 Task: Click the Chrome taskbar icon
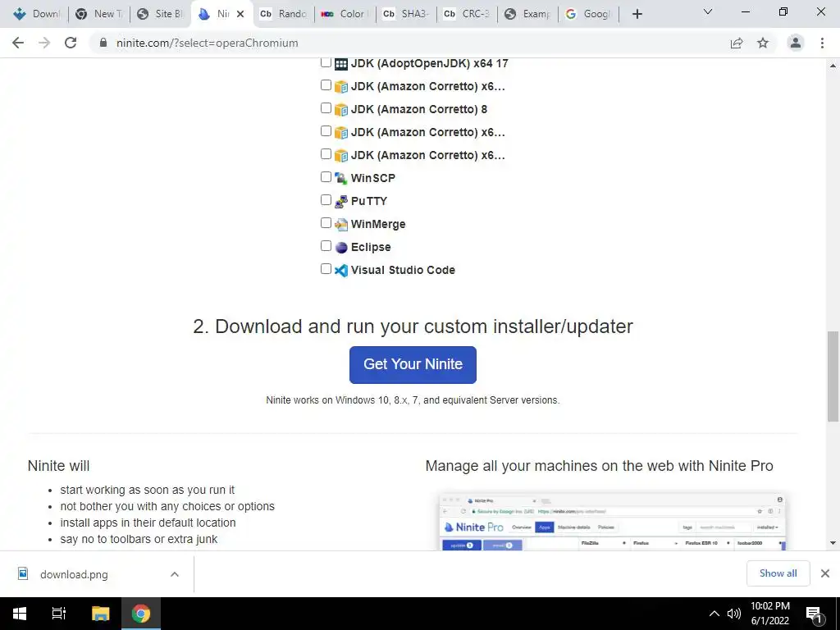point(141,614)
